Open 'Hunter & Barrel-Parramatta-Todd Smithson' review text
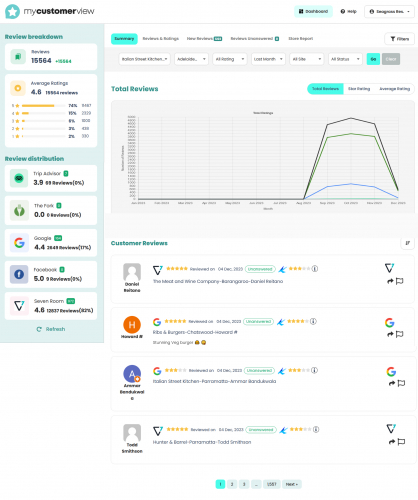Viewport: 418px width, 500px height. [202, 442]
